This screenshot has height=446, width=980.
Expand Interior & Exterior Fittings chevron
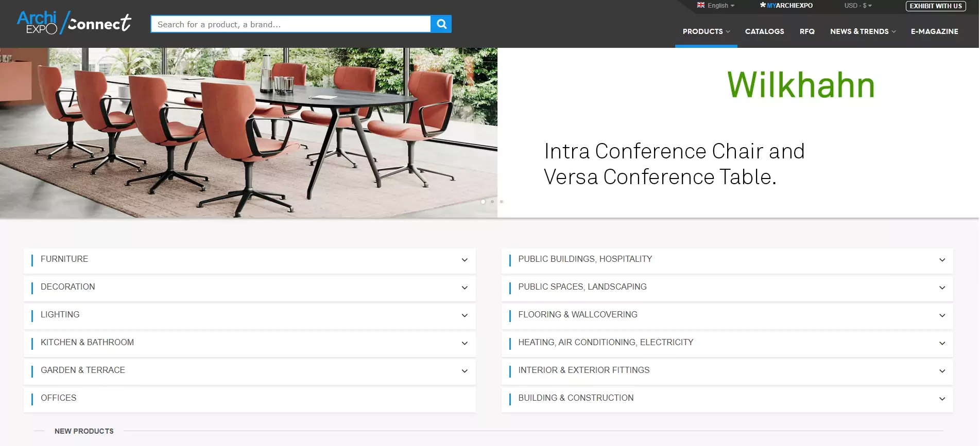point(942,371)
